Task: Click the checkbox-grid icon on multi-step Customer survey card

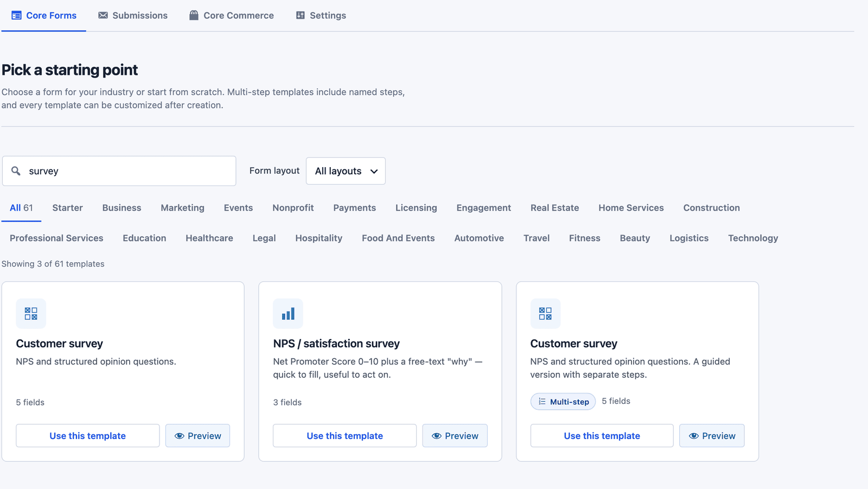Action: 545,314
